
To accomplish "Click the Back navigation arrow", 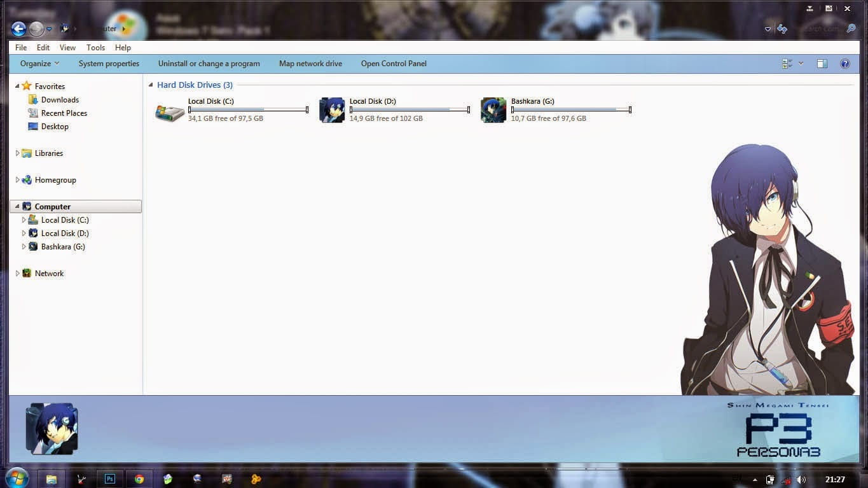I will (18, 29).
